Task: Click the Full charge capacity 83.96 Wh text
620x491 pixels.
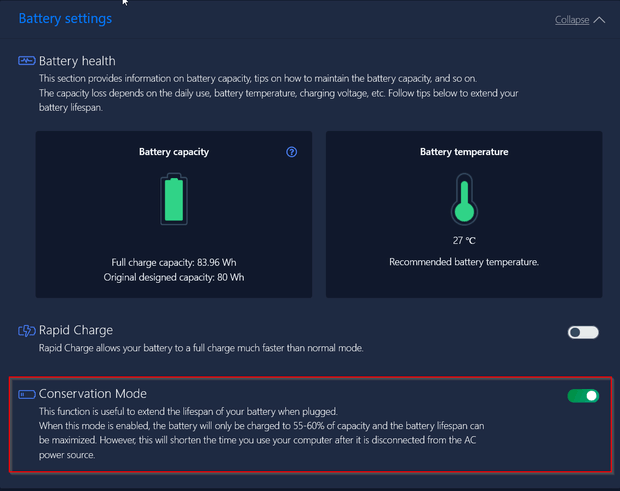Action: point(174,262)
